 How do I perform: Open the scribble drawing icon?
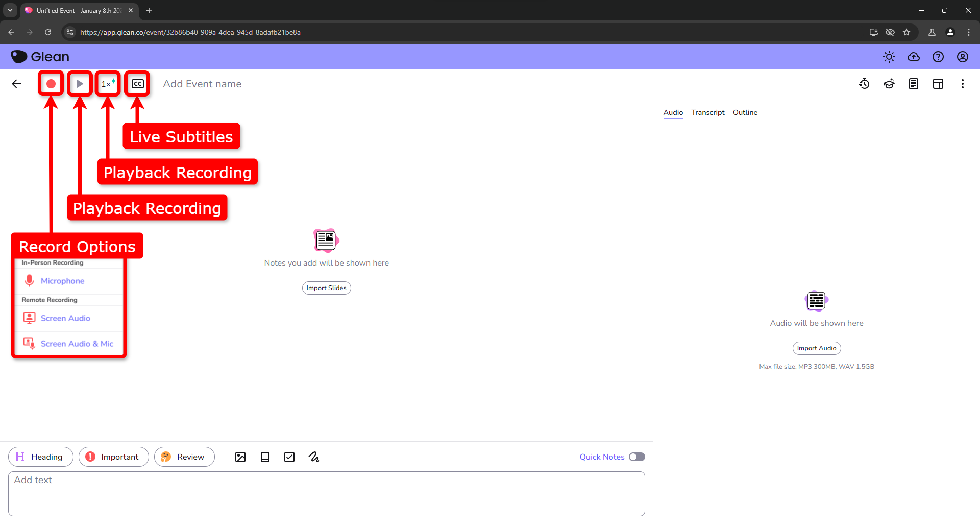coord(314,457)
